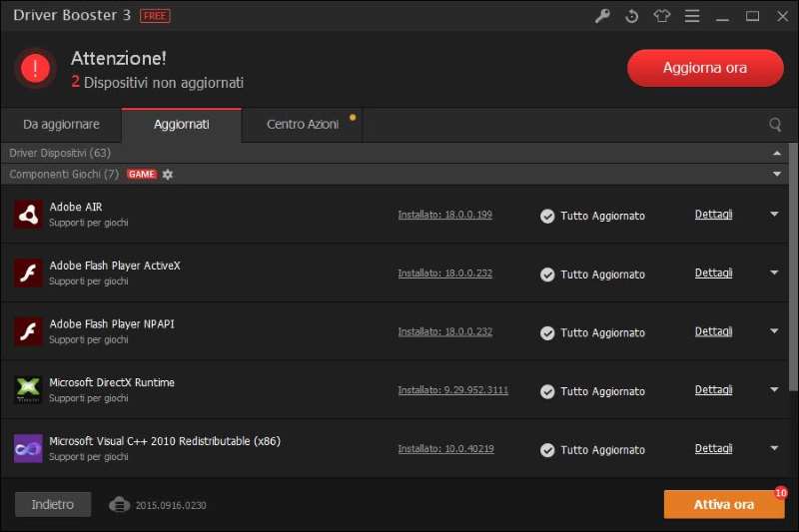Click the Aggiorna ora button
Screen dimensions: 799x532
point(705,68)
